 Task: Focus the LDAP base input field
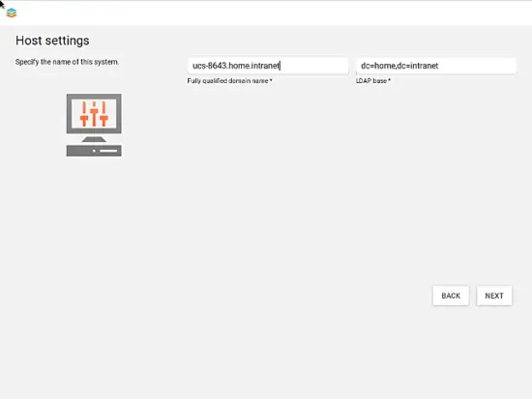point(436,66)
